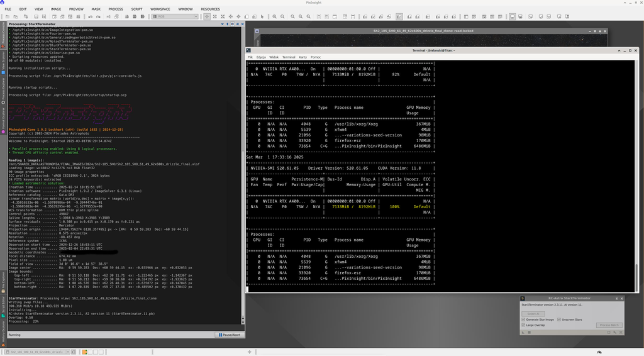The image size is (644, 356).
Task: Click the terminal window app icon
Action: [248, 50]
